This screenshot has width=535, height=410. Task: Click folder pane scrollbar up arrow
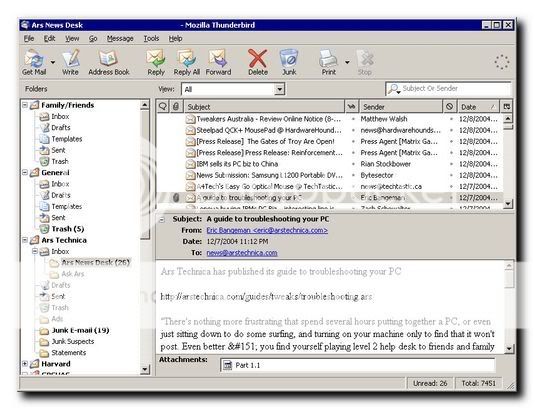pyautogui.click(x=145, y=105)
